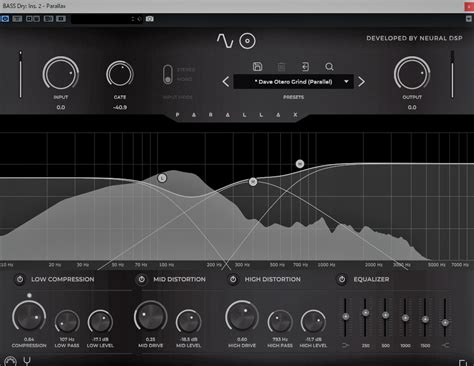The height and width of the screenshot is (366, 474).
Task: Click the Low Pass knob
Action: tap(67, 321)
